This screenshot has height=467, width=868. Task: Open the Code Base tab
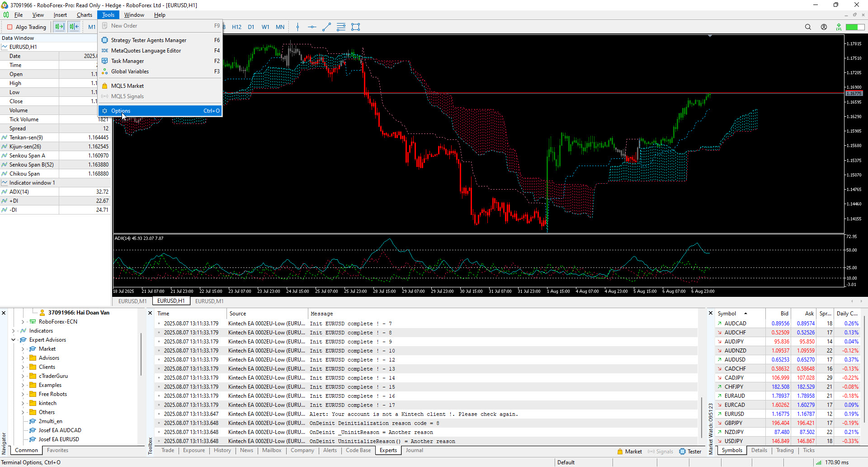pos(358,450)
